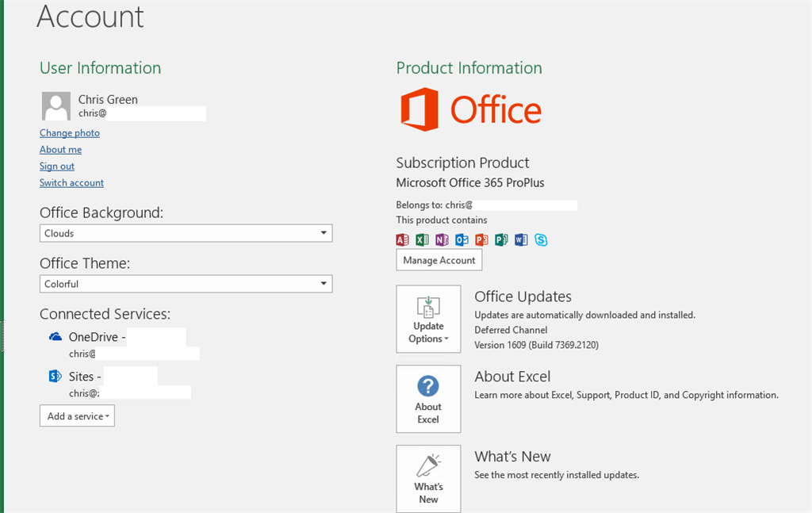812x513 pixels.
Task: Click the Switch account link
Action: tap(71, 182)
